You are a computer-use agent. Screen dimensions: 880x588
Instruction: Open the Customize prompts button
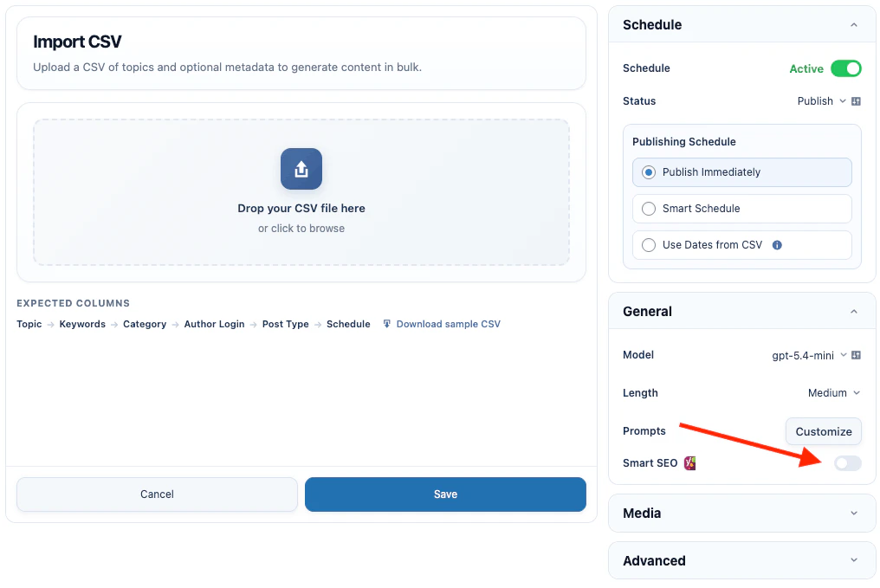[x=824, y=431]
